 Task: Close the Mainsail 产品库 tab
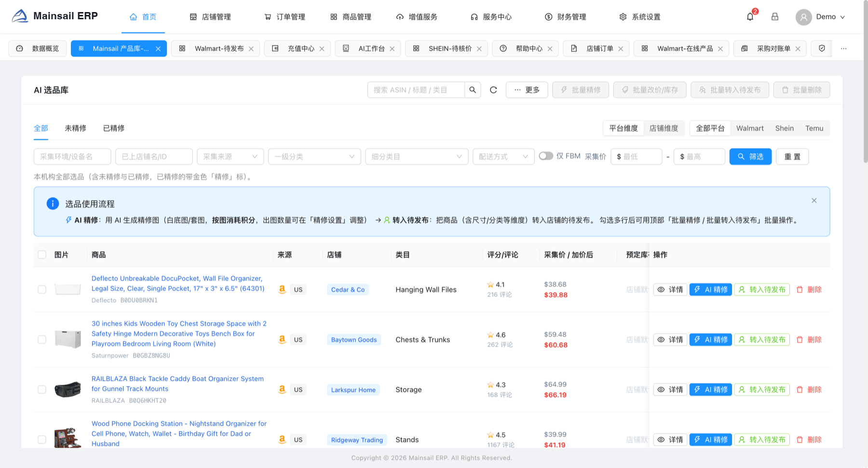[158, 49]
